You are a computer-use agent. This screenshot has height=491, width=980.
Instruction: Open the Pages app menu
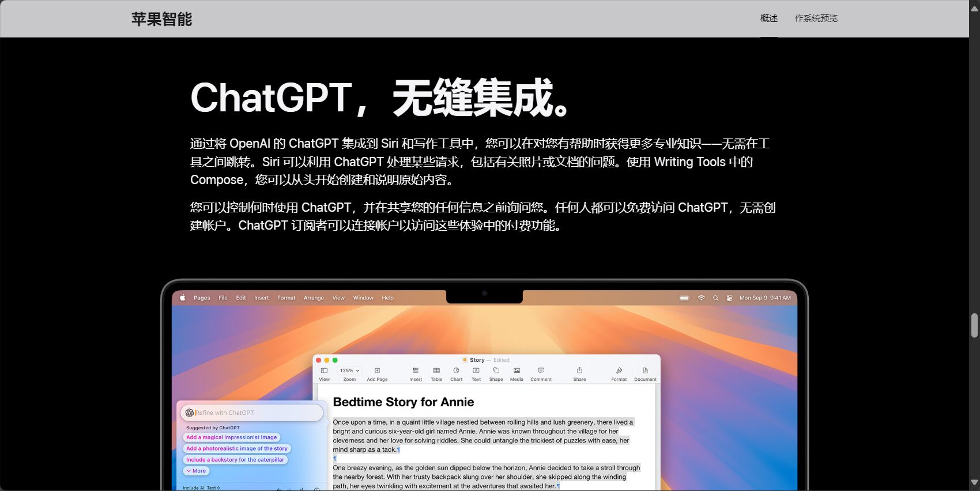coord(202,298)
